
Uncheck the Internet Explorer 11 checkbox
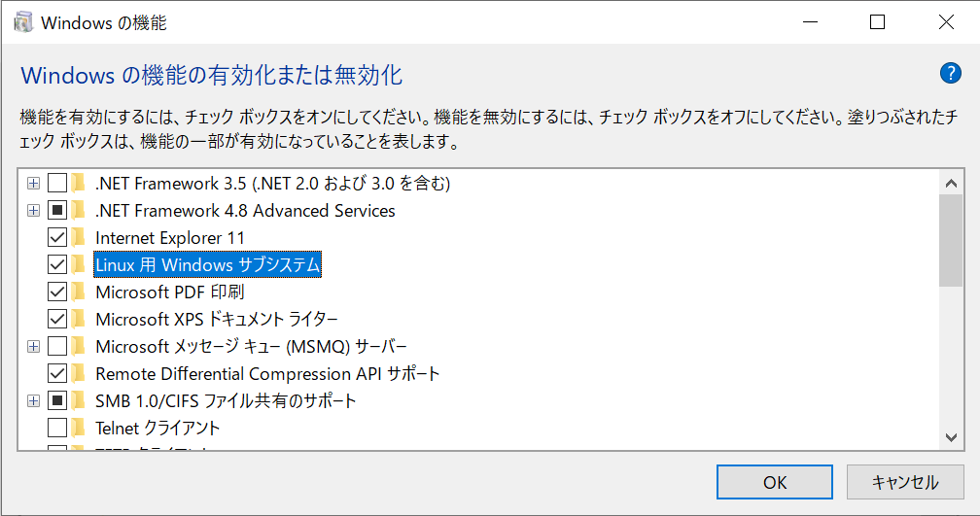56,237
